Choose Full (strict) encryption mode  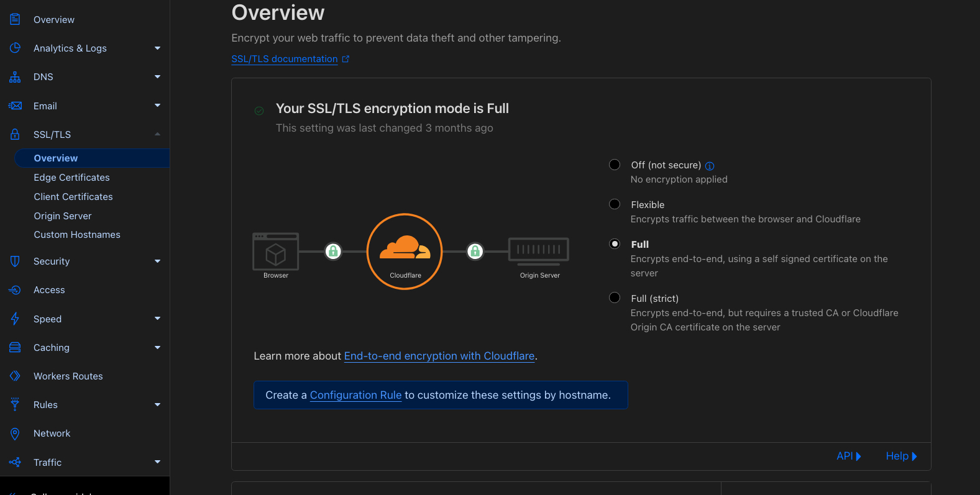coord(615,297)
